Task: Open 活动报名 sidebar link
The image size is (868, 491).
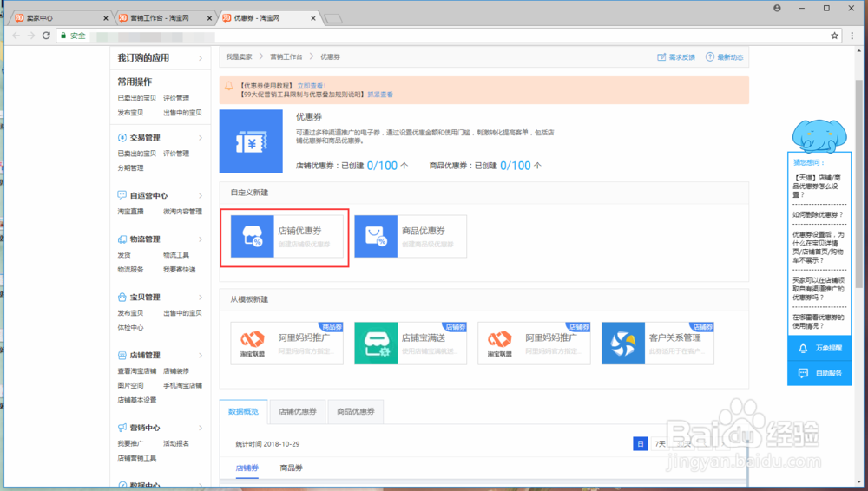Action: [176, 443]
